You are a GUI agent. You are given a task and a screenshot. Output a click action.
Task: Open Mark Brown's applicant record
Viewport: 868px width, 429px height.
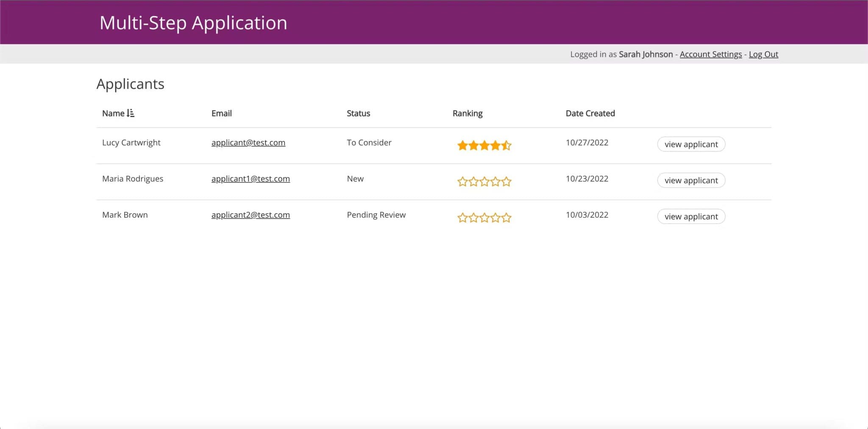click(690, 216)
